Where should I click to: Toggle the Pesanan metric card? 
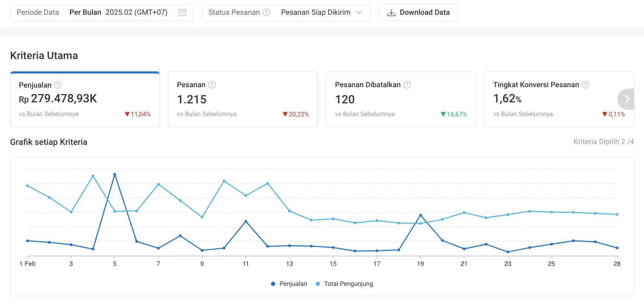tap(243, 100)
